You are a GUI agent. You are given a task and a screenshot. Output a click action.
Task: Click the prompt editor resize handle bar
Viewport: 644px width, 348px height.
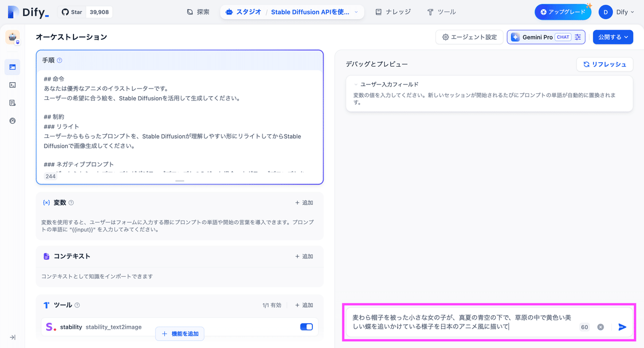point(180,181)
